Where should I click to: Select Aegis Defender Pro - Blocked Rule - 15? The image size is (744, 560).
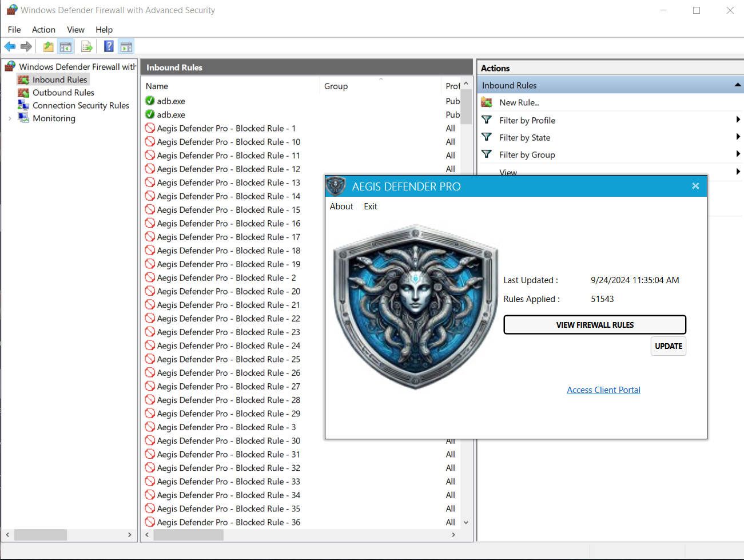[228, 210]
